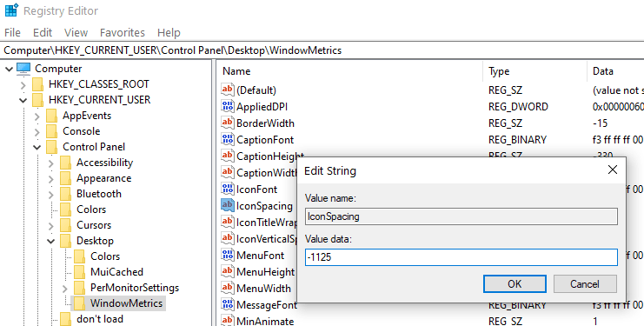
Task: Click the BorderWidth data value -15
Action: tap(600, 123)
